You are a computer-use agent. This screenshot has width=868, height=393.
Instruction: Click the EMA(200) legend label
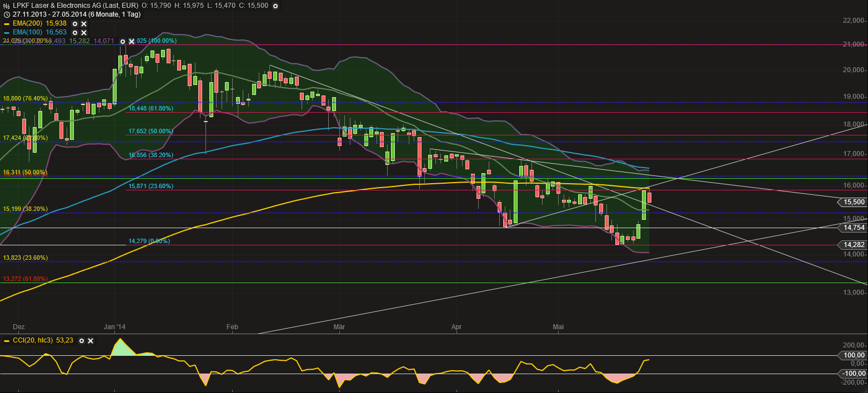point(27,24)
